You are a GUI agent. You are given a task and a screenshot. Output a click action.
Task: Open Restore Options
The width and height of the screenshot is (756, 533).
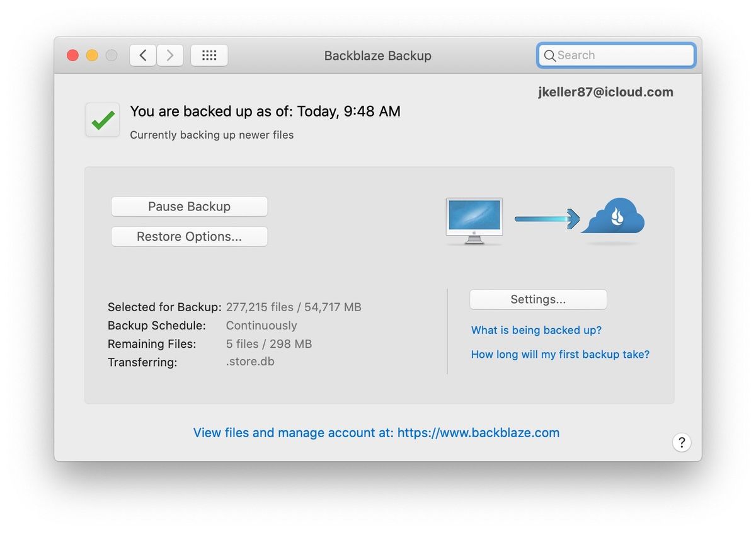tap(189, 236)
